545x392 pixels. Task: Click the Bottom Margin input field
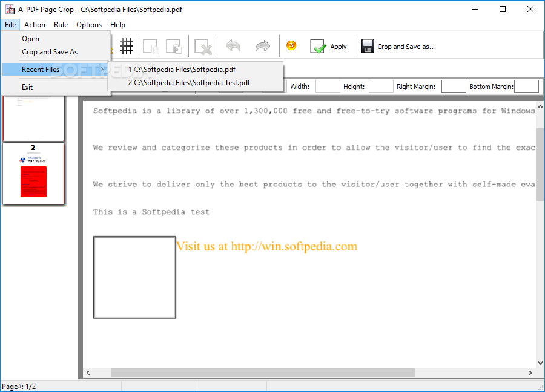click(x=526, y=86)
